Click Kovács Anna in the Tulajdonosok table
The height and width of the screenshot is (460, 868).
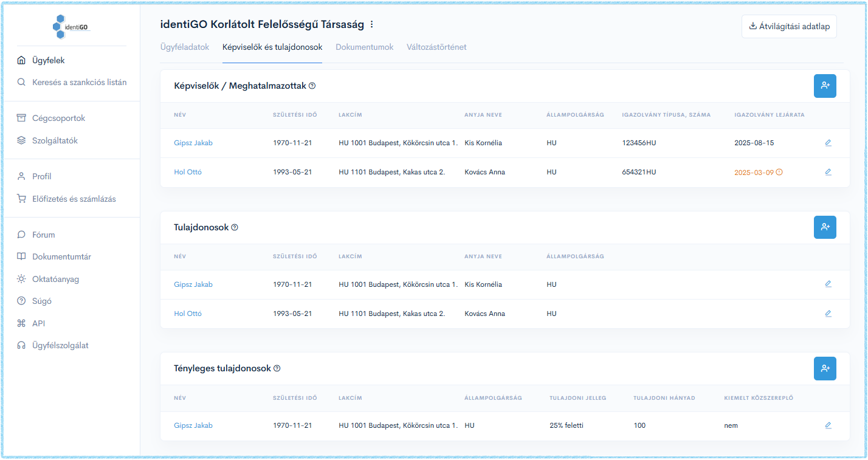pyautogui.click(x=484, y=314)
